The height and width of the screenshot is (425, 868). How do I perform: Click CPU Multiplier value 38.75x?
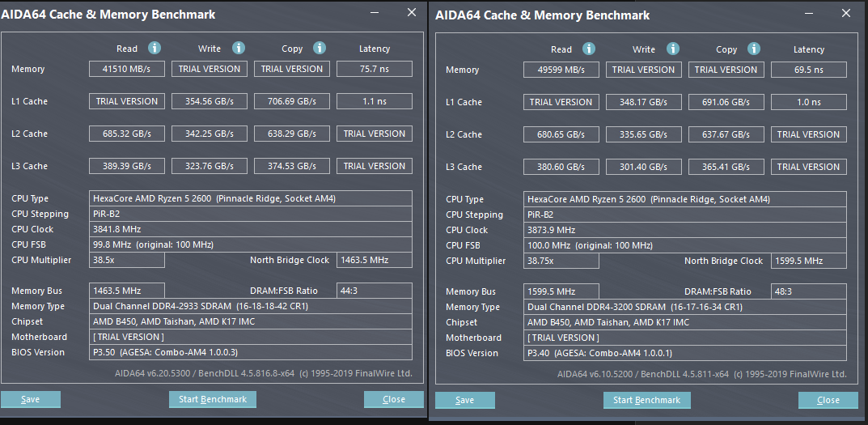561,261
